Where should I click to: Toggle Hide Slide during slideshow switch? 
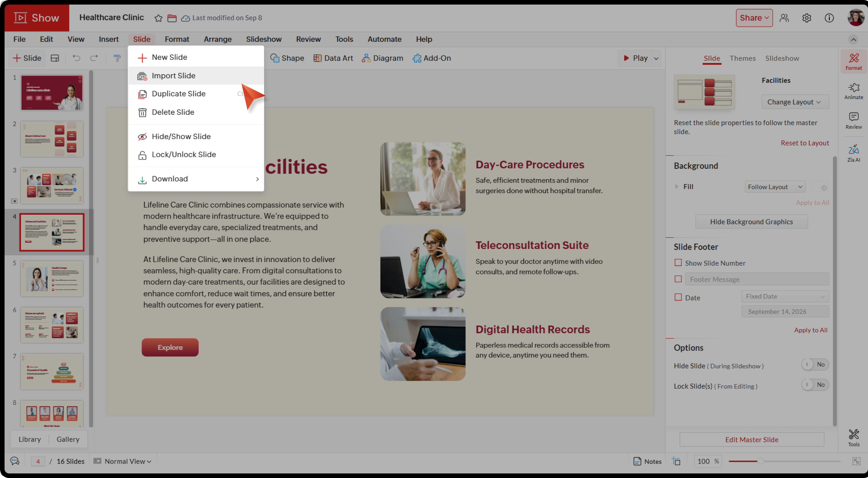pyautogui.click(x=815, y=365)
